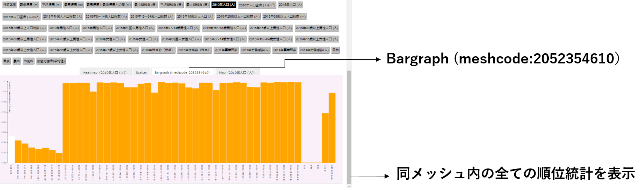The width and height of the screenshot is (644, 191).
Task: Choose the 2010年男性人口 (人) button
Action: coord(64,28)
